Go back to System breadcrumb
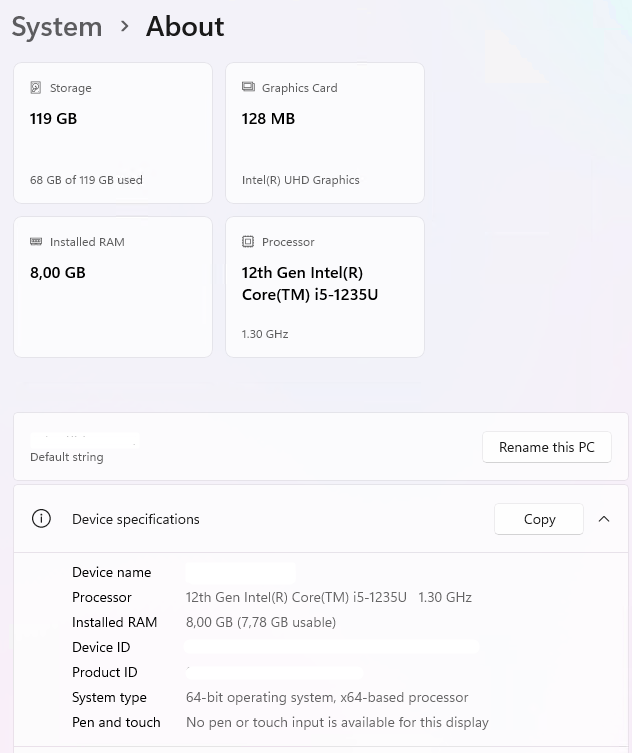632x753 pixels. (x=57, y=26)
